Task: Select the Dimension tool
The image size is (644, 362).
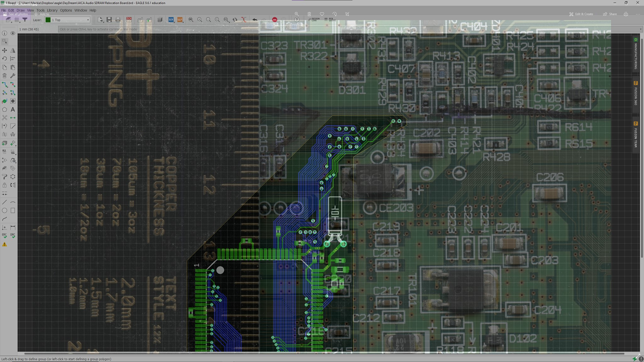Action: coord(13,227)
